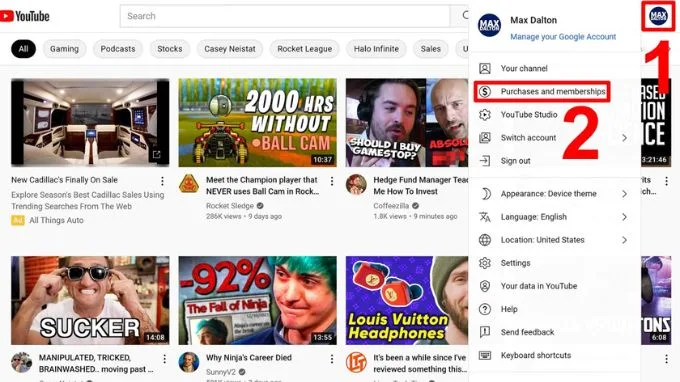This screenshot has height=382, width=680.
Task: Click the globe icon for Location
Action: 484,240
